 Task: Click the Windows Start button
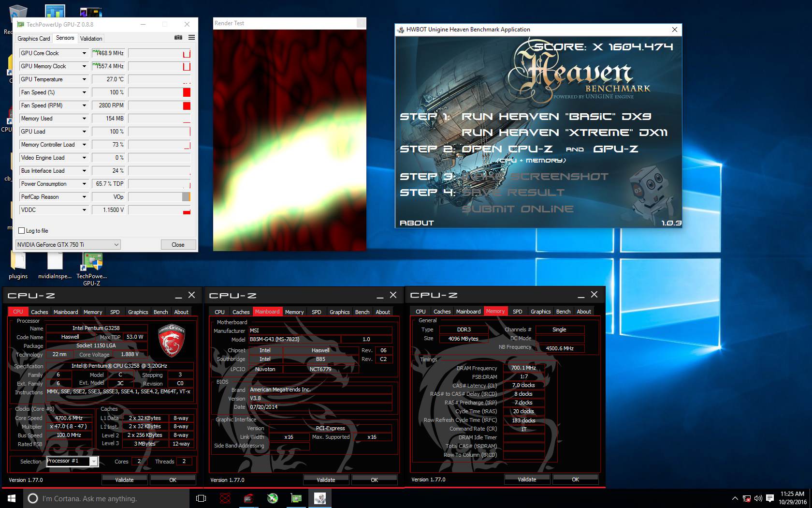click(12, 498)
